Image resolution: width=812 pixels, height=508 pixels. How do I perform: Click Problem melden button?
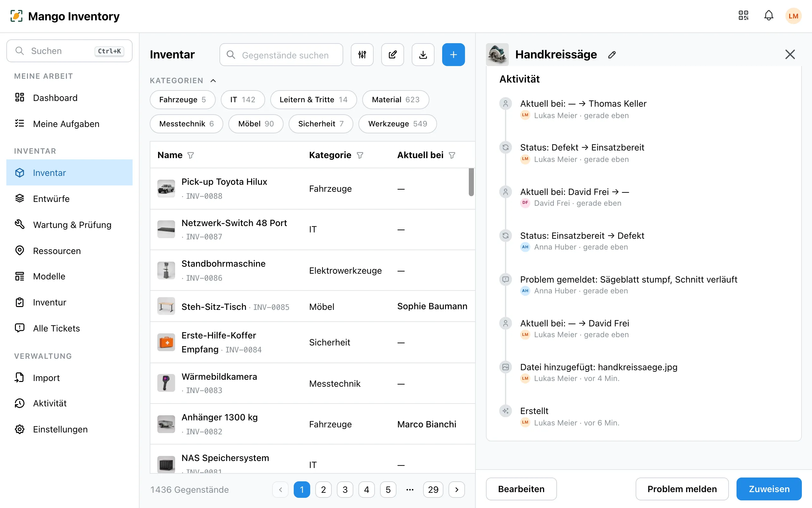tap(682, 489)
